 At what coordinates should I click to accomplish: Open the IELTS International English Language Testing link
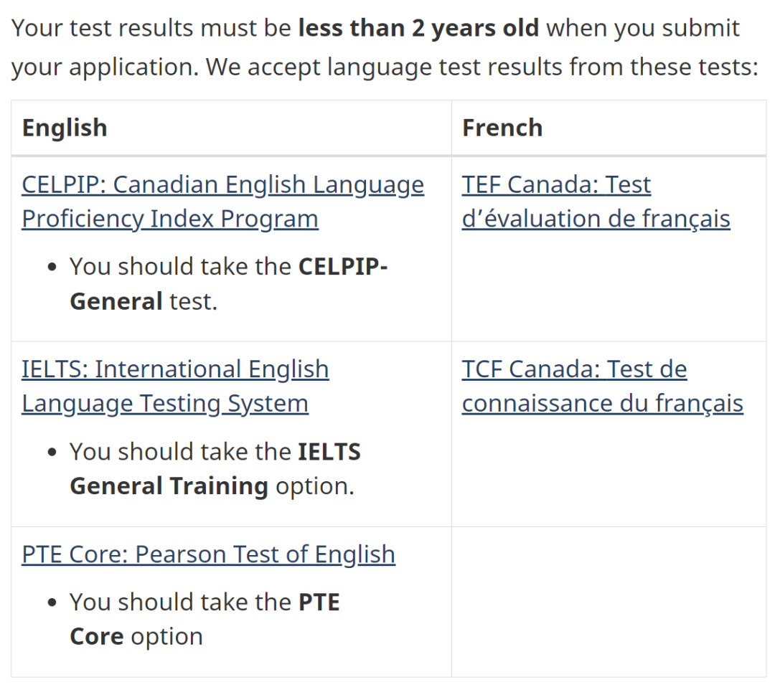click(x=175, y=369)
